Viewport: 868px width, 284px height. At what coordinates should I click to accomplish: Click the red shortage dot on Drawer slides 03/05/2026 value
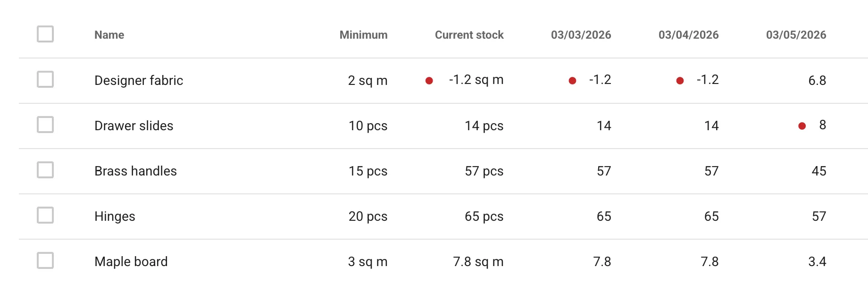[x=801, y=125]
